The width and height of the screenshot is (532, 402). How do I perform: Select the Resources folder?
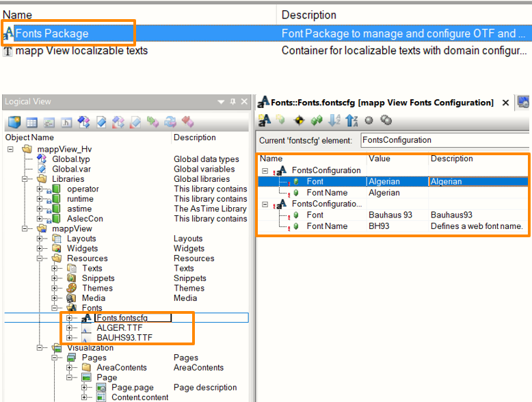(88, 258)
